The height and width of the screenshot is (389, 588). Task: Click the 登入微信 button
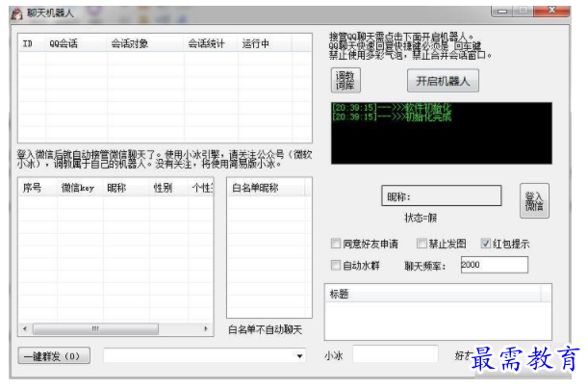534,200
